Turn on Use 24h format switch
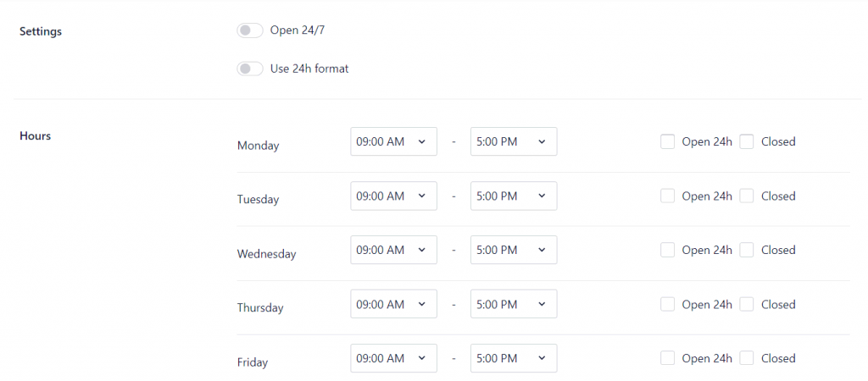Image resolution: width=868 pixels, height=381 pixels. (x=250, y=69)
